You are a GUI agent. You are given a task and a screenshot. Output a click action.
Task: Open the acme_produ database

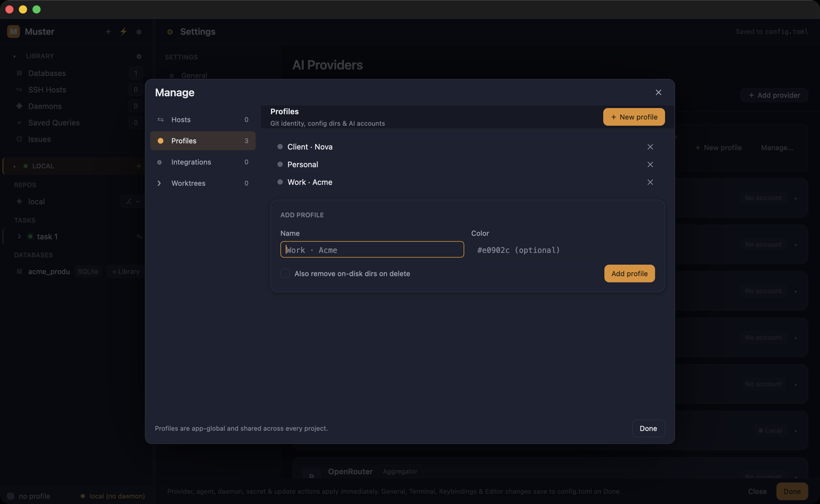(x=49, y=271)
